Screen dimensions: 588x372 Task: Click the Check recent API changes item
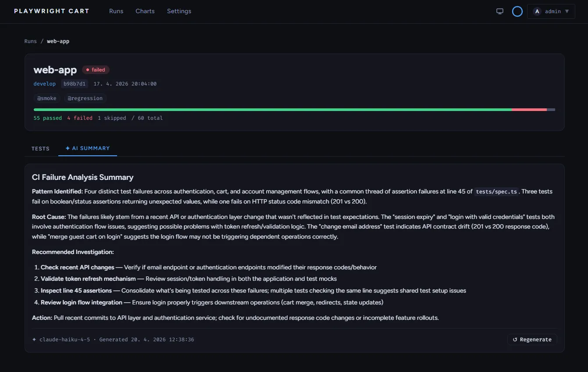[x=209, y=267]
